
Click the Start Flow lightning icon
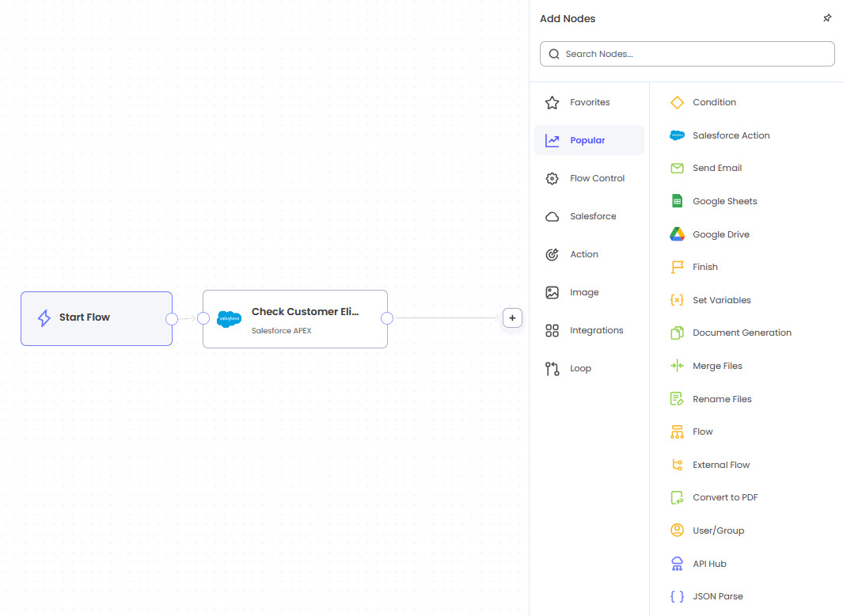[x=44, y=318]
